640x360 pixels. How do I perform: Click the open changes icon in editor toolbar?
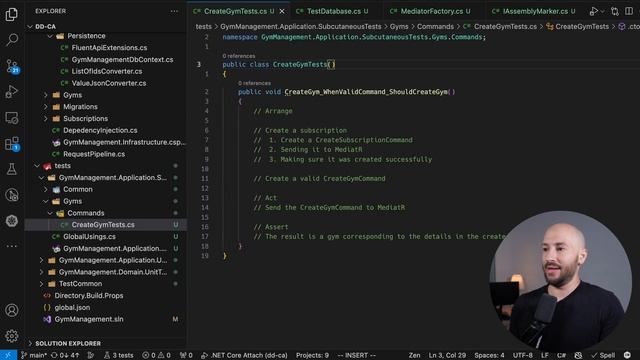(615, 11)
